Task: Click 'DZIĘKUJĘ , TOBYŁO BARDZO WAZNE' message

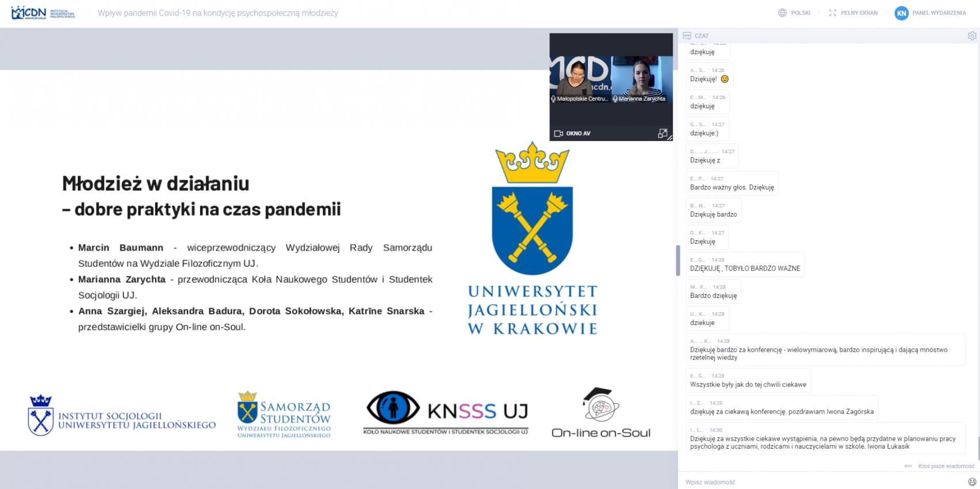Action: pyautogui.click(x=745, y=265)
